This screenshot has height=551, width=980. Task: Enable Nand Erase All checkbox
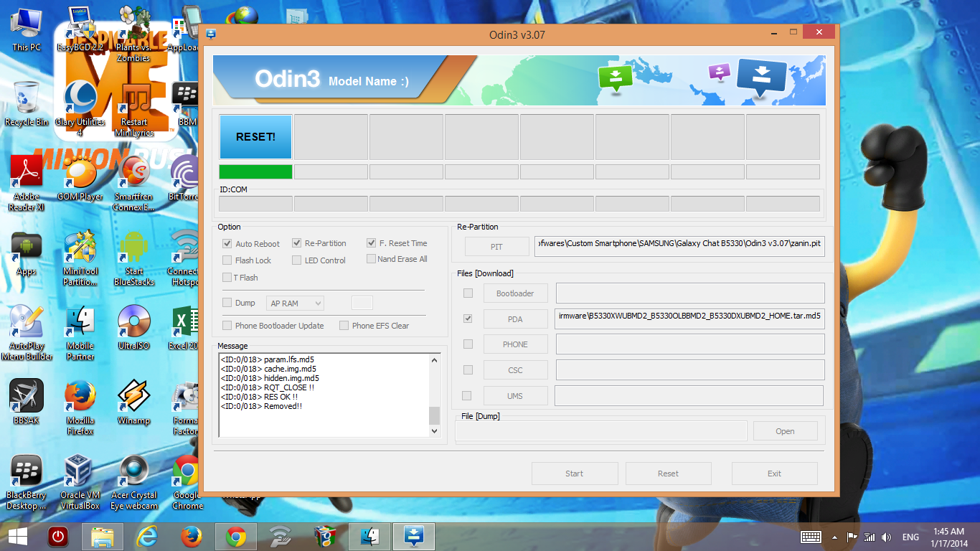click(372, 259)
